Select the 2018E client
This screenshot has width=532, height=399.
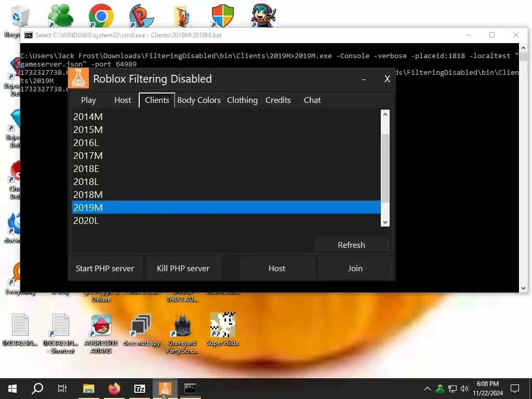tap(226, 169)
